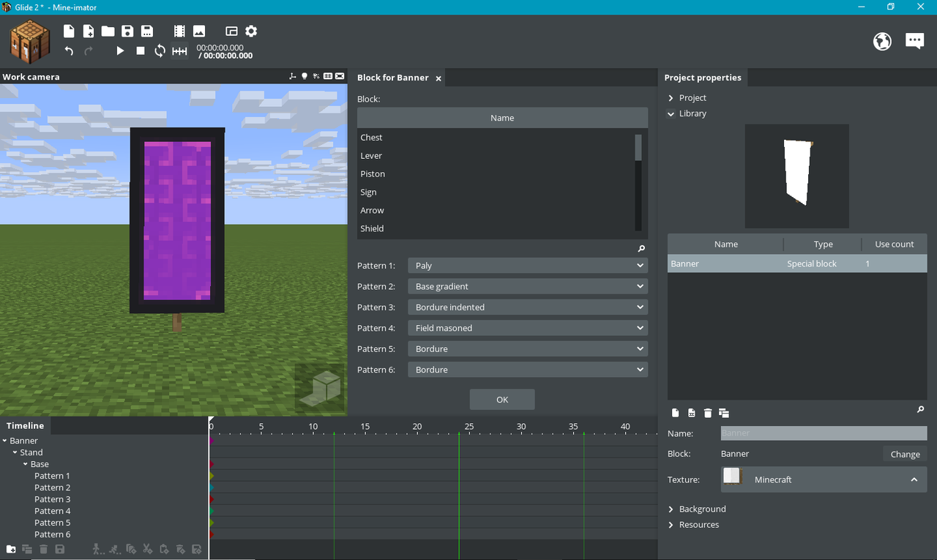Save the project with the floppy disk icon

127,31
